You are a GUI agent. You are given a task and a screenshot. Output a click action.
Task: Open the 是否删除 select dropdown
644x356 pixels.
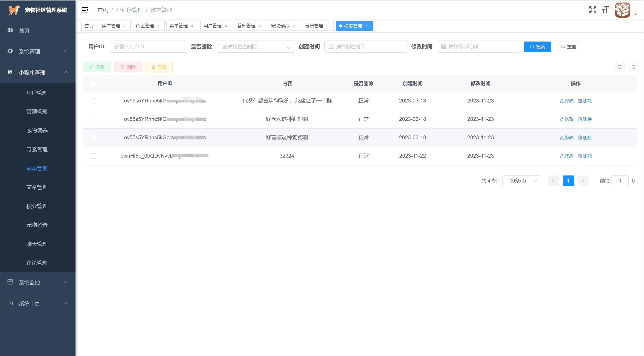[x=255, y=47]
